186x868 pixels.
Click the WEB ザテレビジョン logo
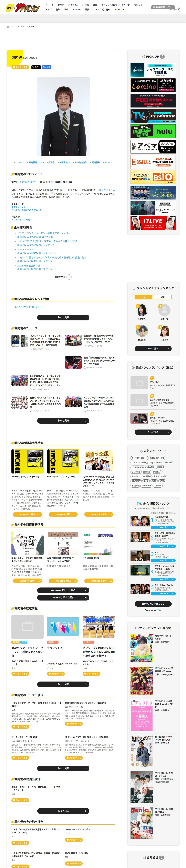[x=23, y=7]
